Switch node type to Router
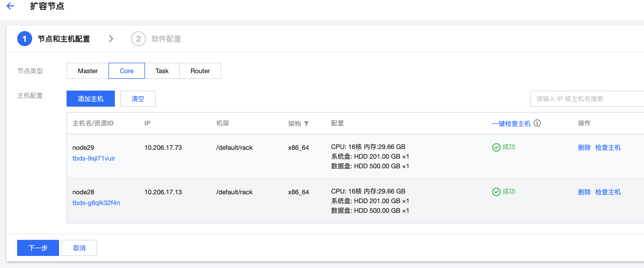Image resolution: width=644 pixels, height=268 pixels. click(200, 71)
